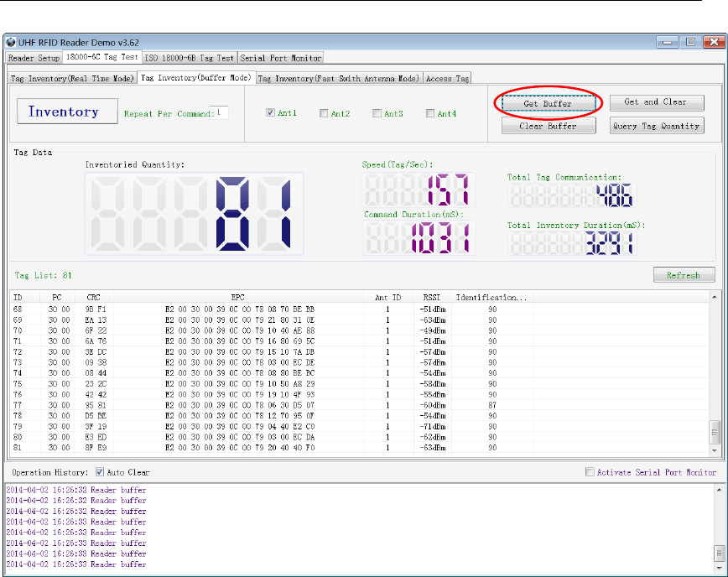The width and height of the screenshot is (728, 577).
Task: Enable the Ant3 antenna checkbox
Action: [x=377, y=114]
